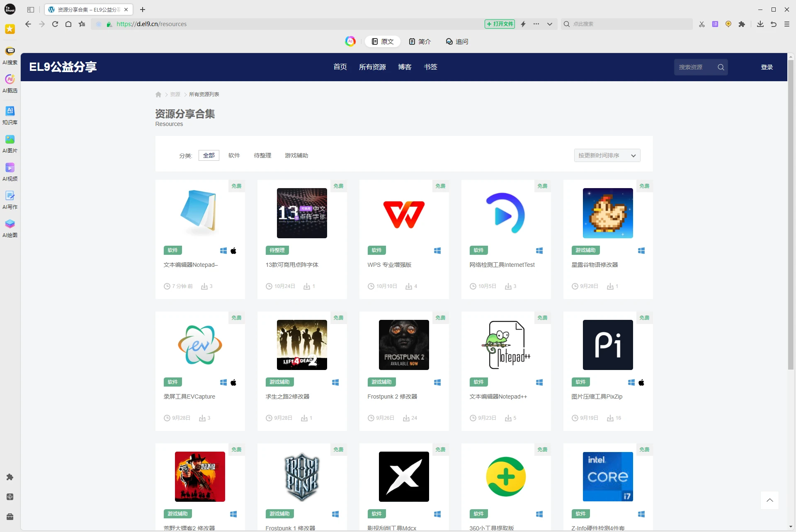796x532 pixels.
Task: Open 网络检测工具InternetTest title link
Action: click(x=502, y=265)
